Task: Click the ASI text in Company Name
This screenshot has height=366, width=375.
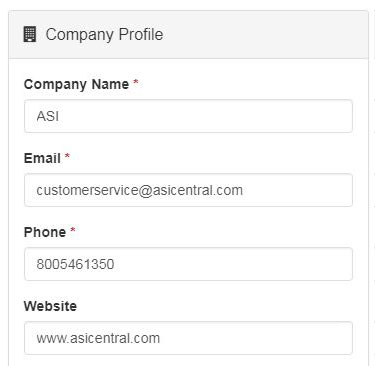Action: tap(48, 116)
